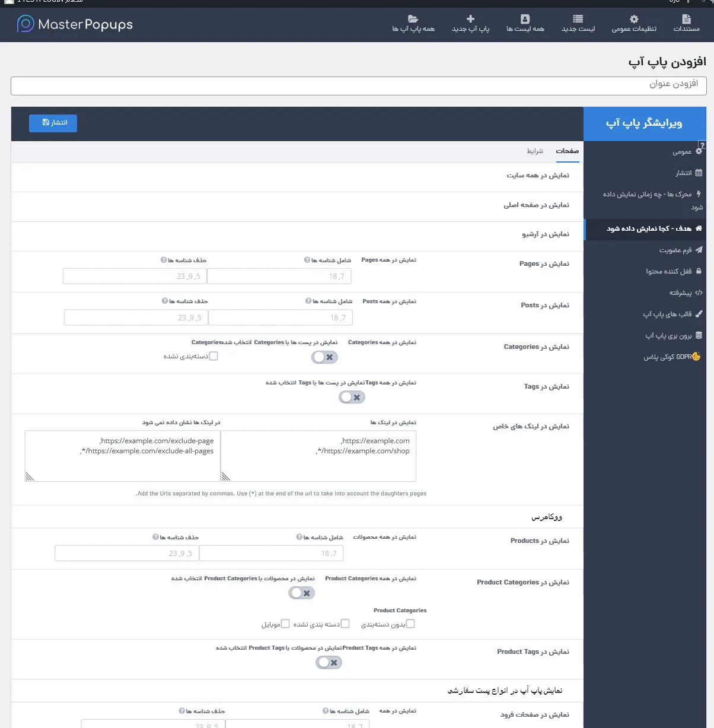The width and height of the screenshot is (714, 728).
Task: Click the انتشار calendar icon in sidebar
Action: coord(699,173)
